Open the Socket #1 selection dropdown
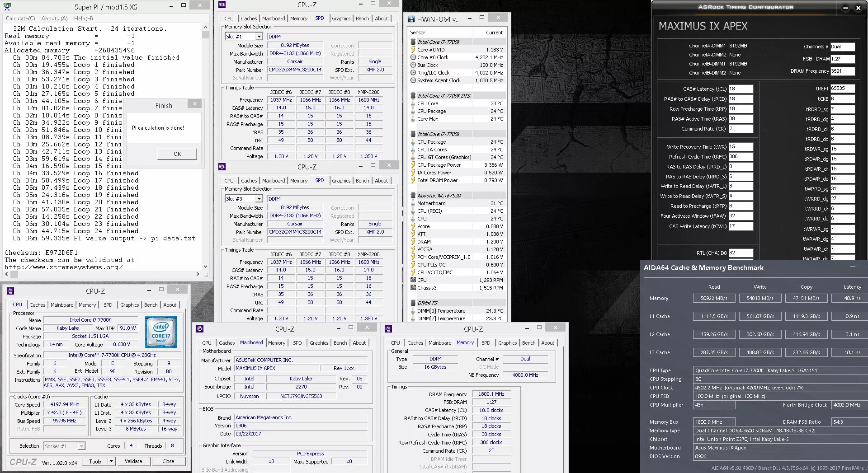Viewport: 868px width, 473px height. 81,446
